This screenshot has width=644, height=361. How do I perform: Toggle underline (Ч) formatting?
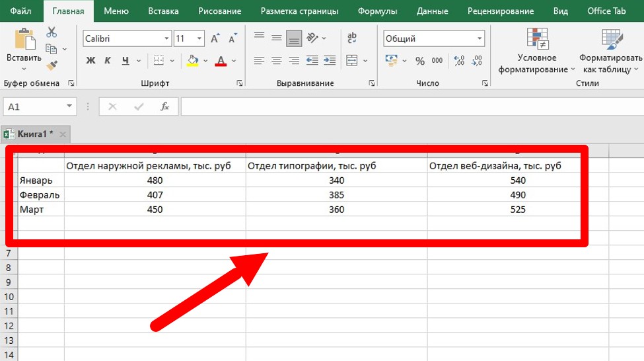(125, 61)
